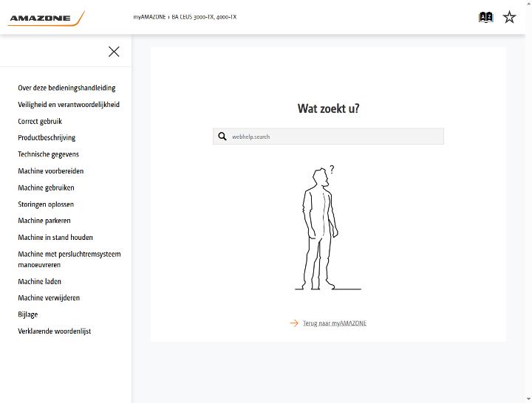The width and height of the screenshot is (532, 403).
Task: Go to Storingen oplossen section
Action: (x=46, y=204)
